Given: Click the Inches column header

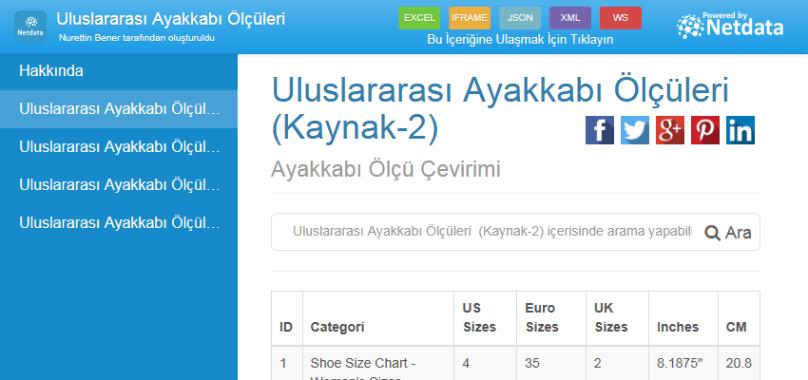Looking at the screenshot, I should (683, 318).
